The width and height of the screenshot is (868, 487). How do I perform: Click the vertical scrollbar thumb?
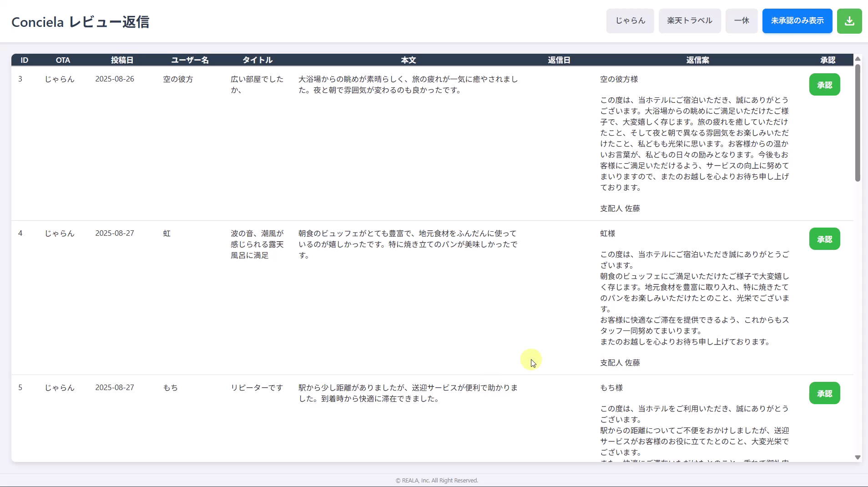857,123
